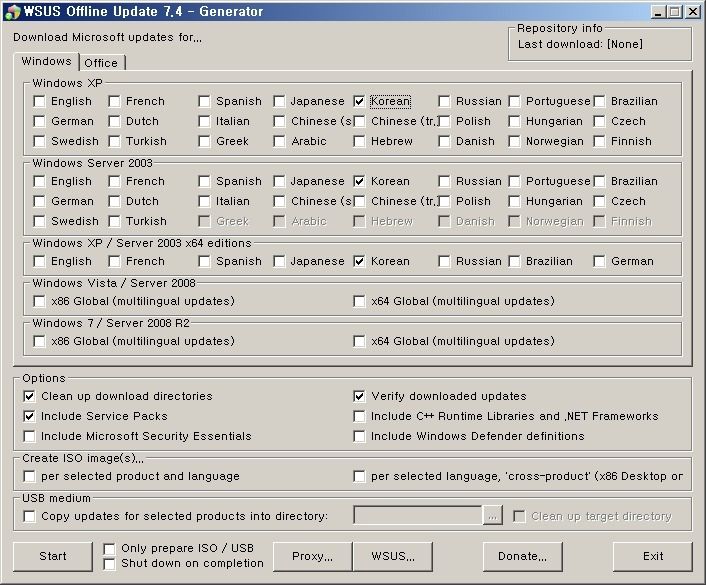Image resolution: width=706 pixels, height=585 pixels.
Task: Open Proxy settings
Action: (x=312, y=557)
